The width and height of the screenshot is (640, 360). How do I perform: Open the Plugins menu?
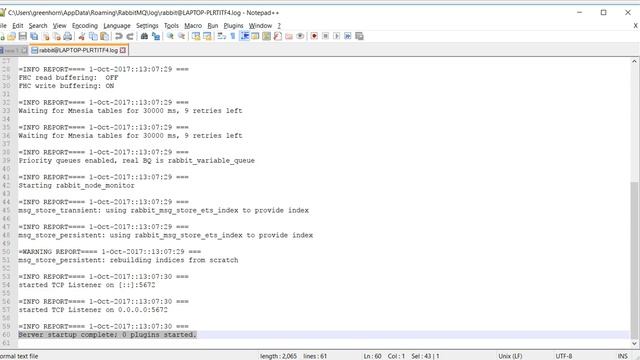[233, 25]
